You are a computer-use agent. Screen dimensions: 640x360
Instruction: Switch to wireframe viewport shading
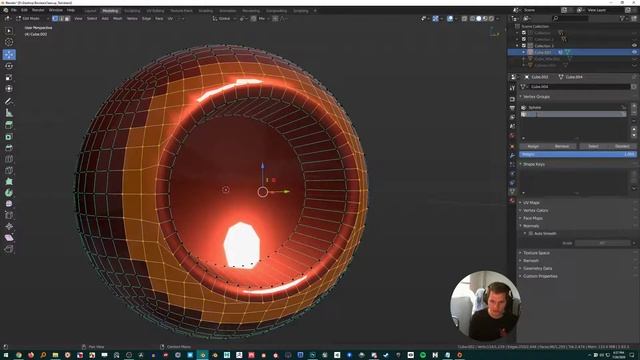[x=473, y=18]
